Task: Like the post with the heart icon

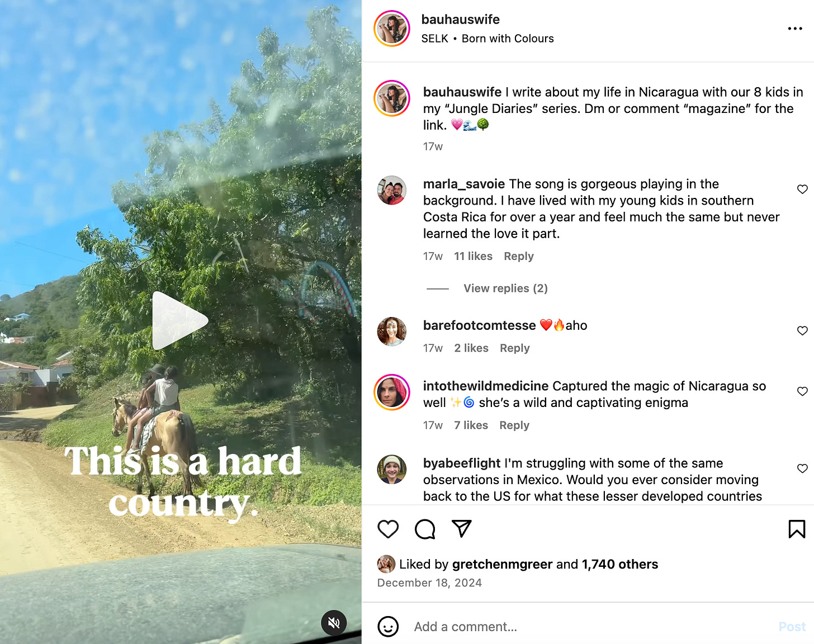Action: click(x=388, y=529)
